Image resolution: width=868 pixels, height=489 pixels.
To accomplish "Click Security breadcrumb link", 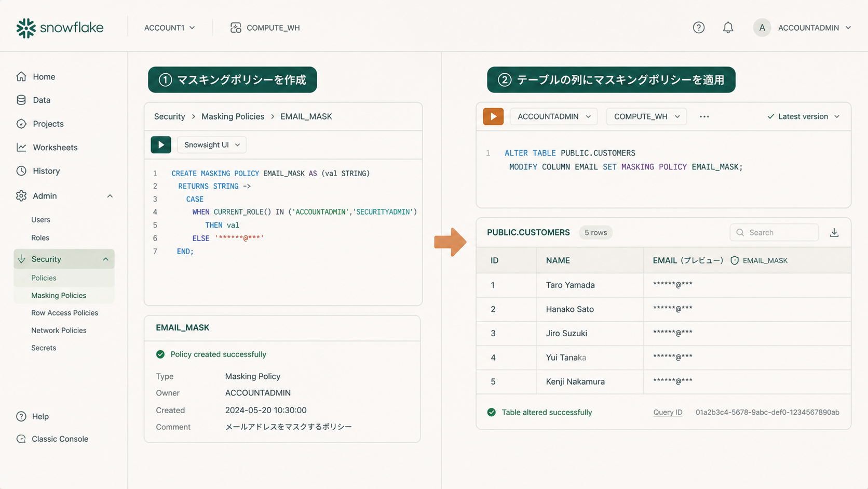I will [169, 116].
